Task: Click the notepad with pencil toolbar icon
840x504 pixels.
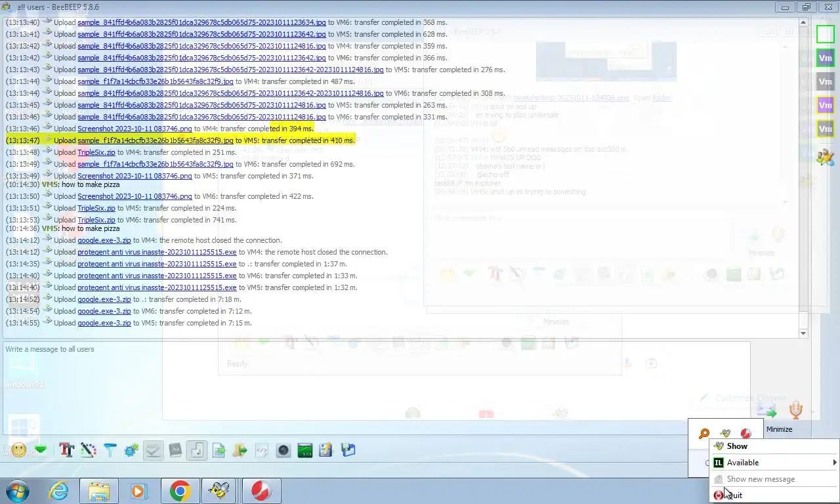Action: [x=325, y=450]
